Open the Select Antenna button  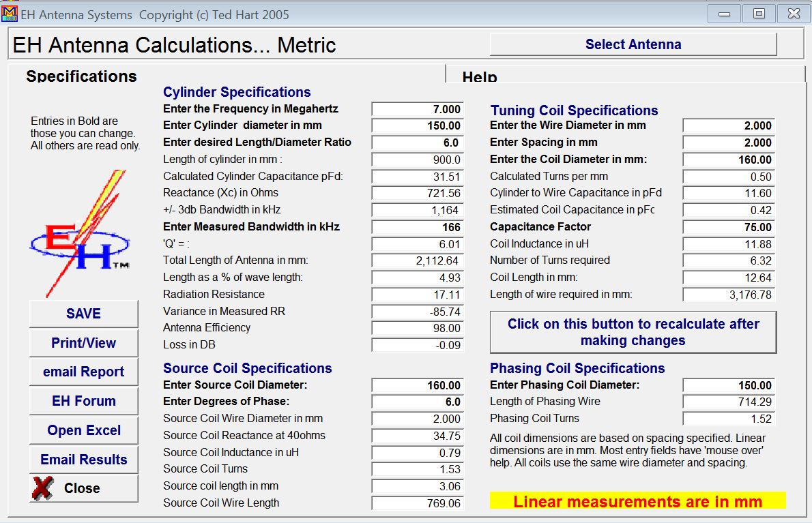click(633, 44)
